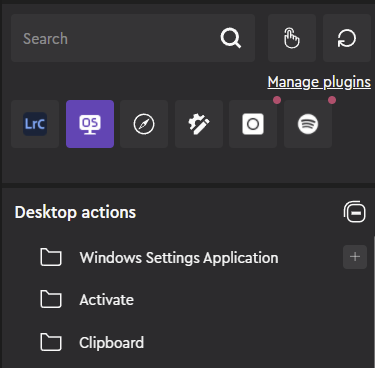Collapse all Desktop actions groups icon
The width and height of the screenshot is (375, 368).
click(355, 212)
